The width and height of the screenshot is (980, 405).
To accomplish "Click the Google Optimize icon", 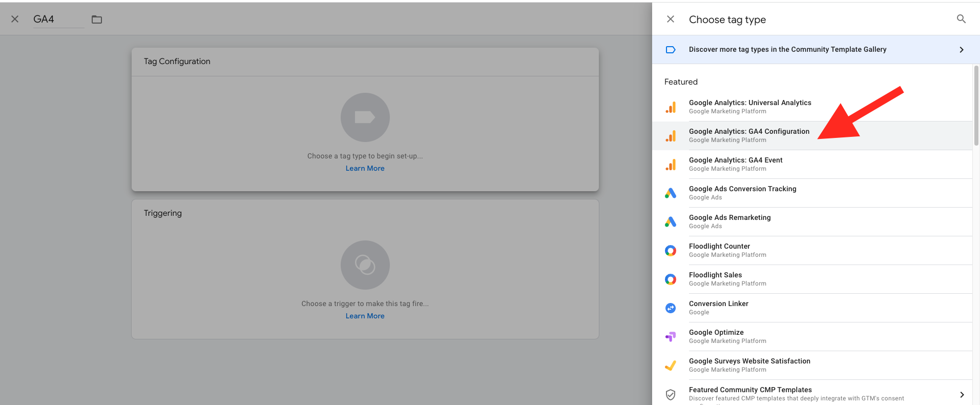I will (671, 337).
